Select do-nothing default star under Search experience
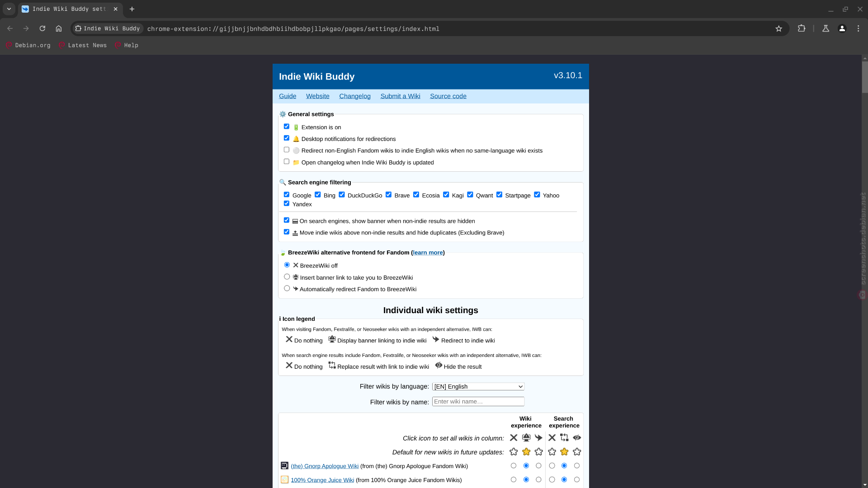 pos(552,452)
